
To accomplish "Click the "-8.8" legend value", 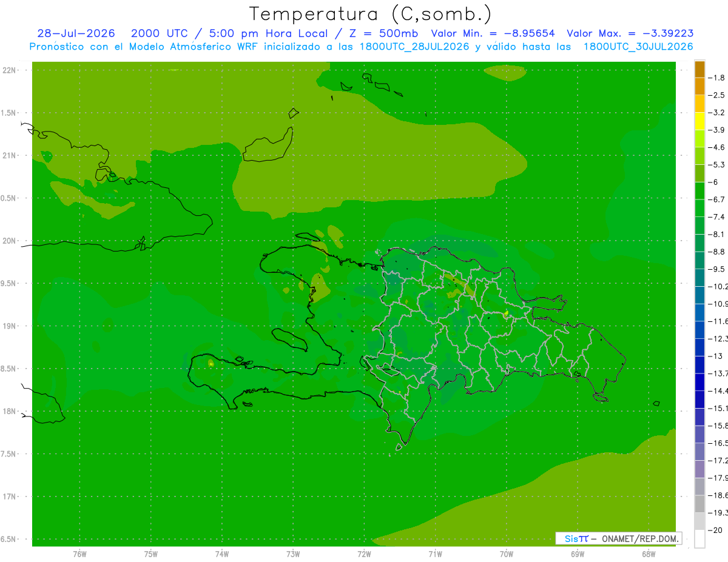I will [x=717, y=252].
